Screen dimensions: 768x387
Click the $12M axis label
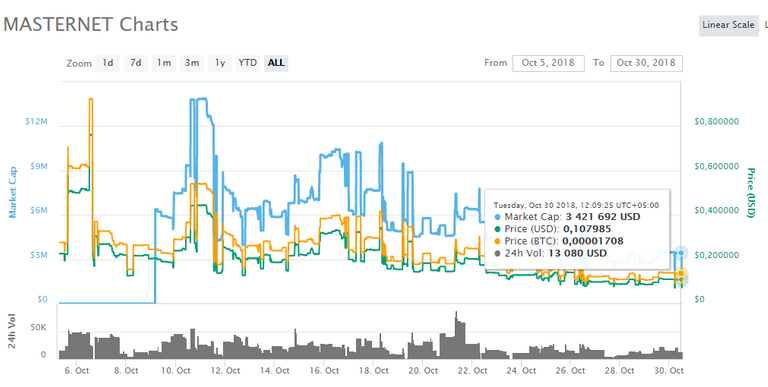tap(37, 121)
